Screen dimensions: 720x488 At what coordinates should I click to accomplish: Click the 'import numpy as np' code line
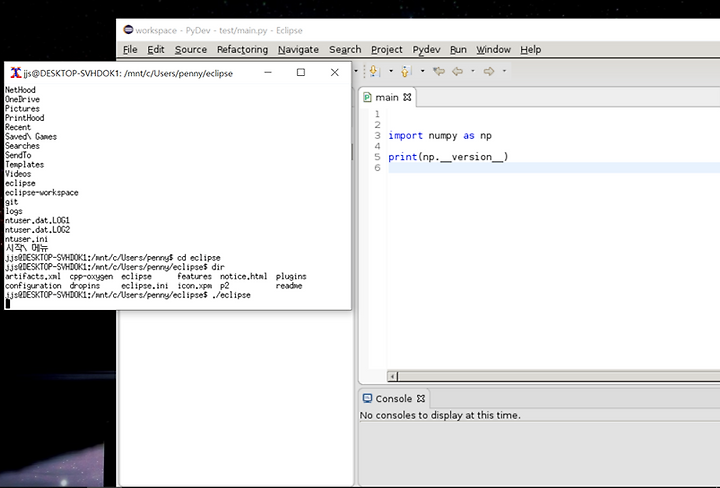440,135
